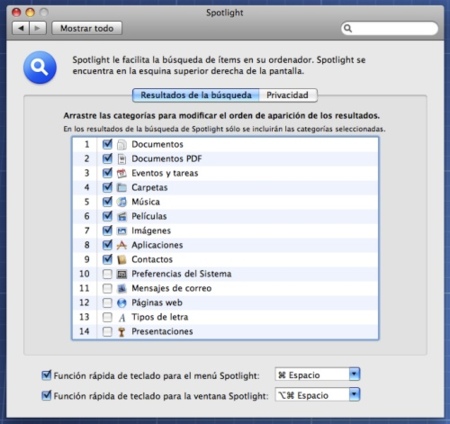Screen dimensions: 450x424
Task: Uncheck the Carpetas checkbox
Action: coord(107,187)
